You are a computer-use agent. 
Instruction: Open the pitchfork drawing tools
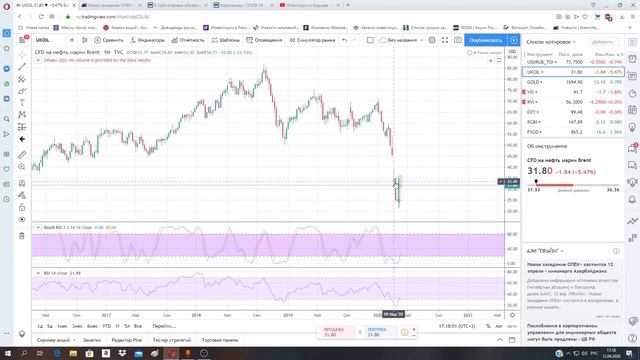[22, 79]
